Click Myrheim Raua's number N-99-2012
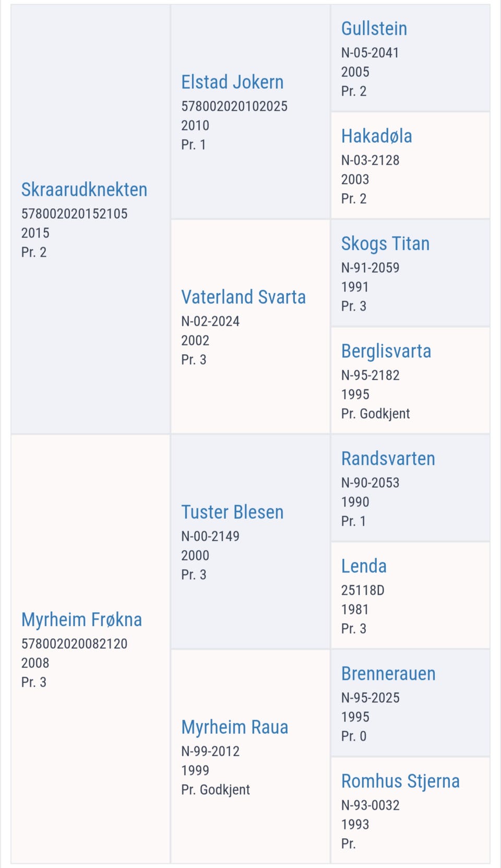The width and height of the screenshot is (501, 868). pos(210,751)
